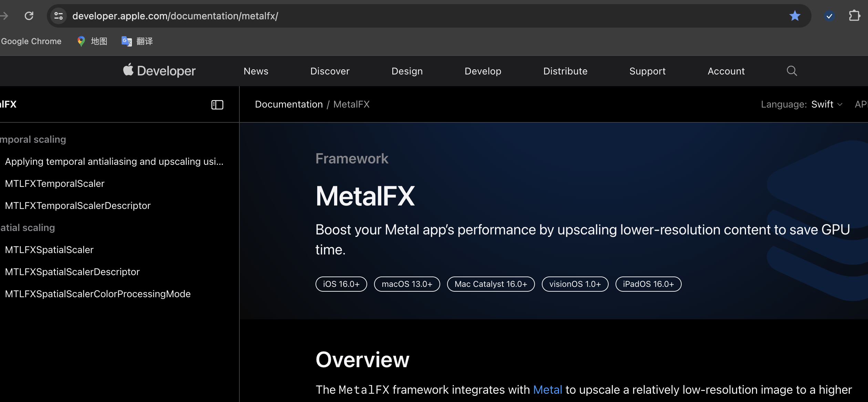Viewport: 868px width, 402px height.
Task: Open the blue checkmark extension icon
Action: 829,16
